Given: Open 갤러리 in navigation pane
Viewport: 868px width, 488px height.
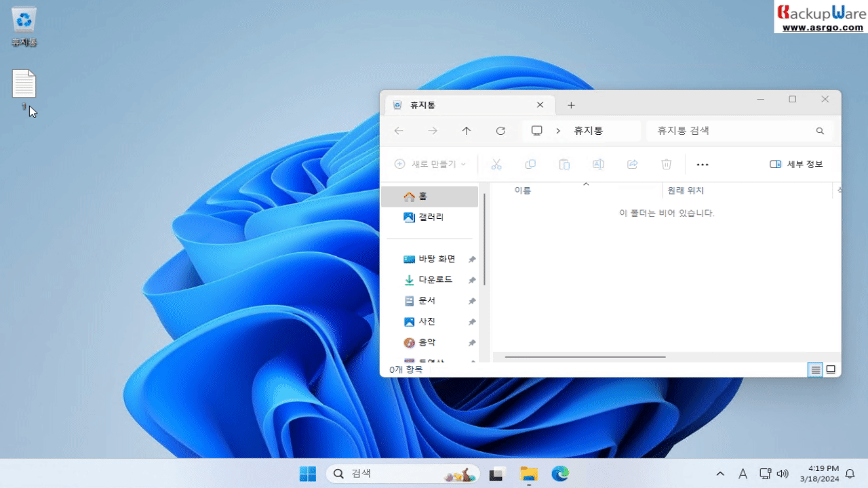Looking at the screenshot, I should click(429, 218).
